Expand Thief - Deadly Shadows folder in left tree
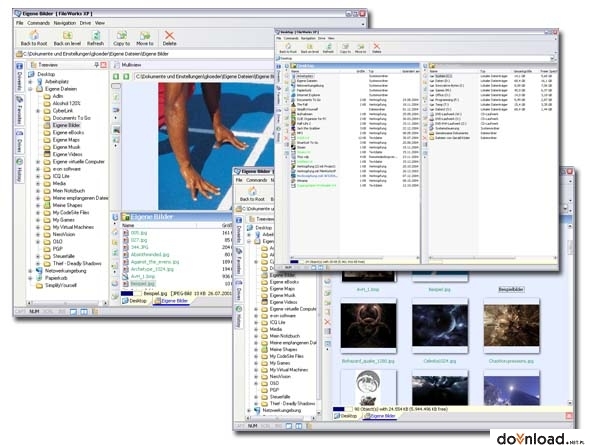 click(x=38, y=264)
